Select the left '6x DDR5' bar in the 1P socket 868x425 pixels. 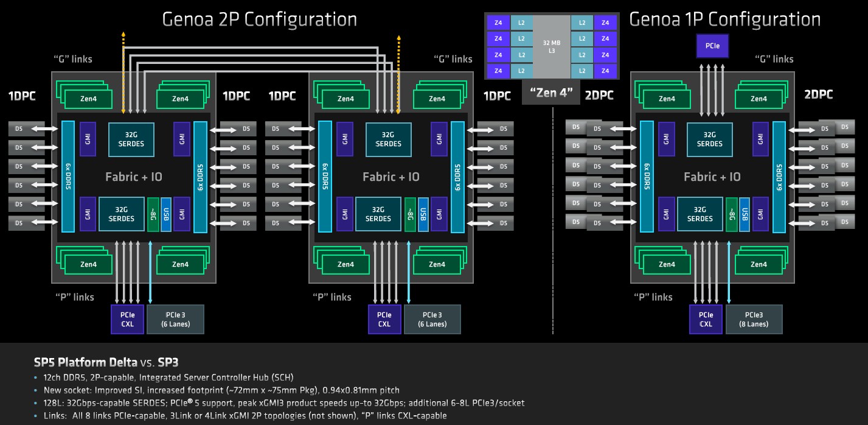[x=646, y=177]
